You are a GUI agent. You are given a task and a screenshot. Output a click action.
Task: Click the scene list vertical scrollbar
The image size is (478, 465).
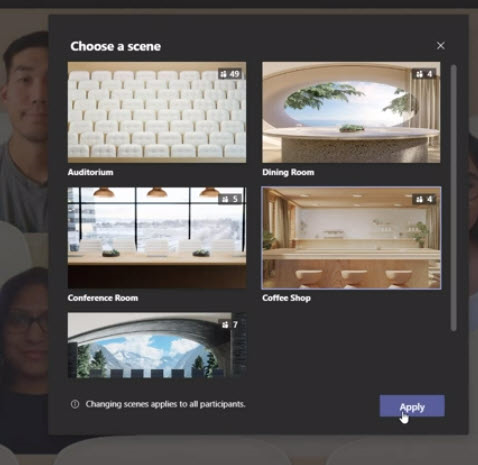pyautogui.click(x=453, y=198)
